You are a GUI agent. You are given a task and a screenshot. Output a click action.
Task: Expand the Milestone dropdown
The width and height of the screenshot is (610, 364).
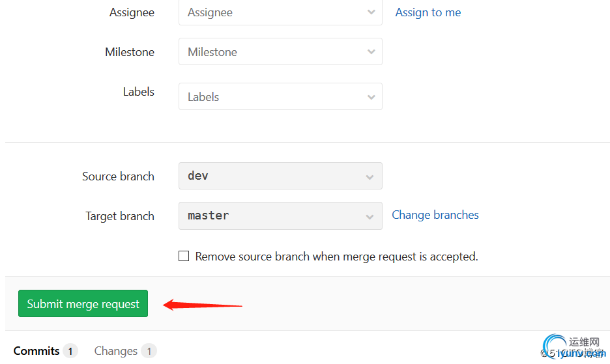(x=280, y=52)
